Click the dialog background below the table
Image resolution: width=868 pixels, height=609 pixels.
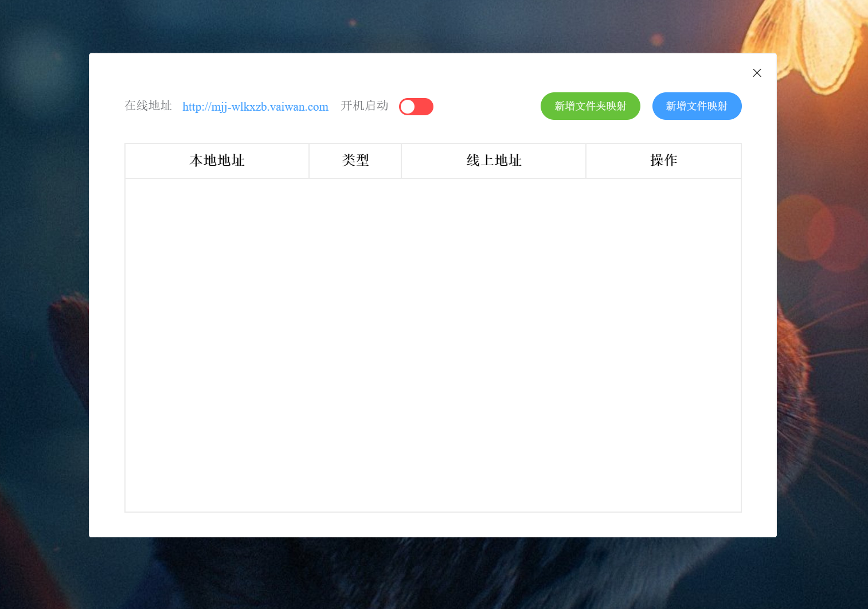click(433, 525)
